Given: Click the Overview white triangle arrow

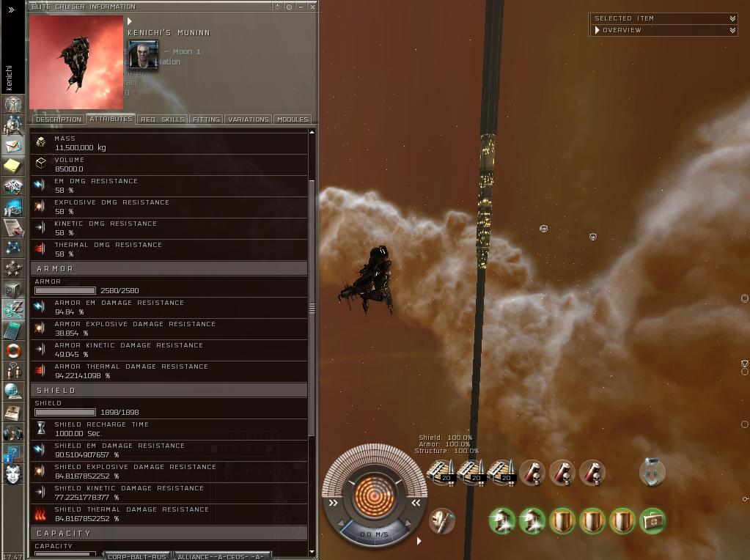Looking at the screenshot, I should [597, 30].
